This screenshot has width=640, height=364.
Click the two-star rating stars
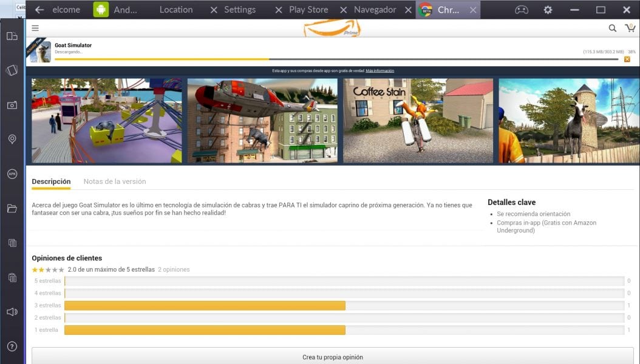click(x=48, y=270)
